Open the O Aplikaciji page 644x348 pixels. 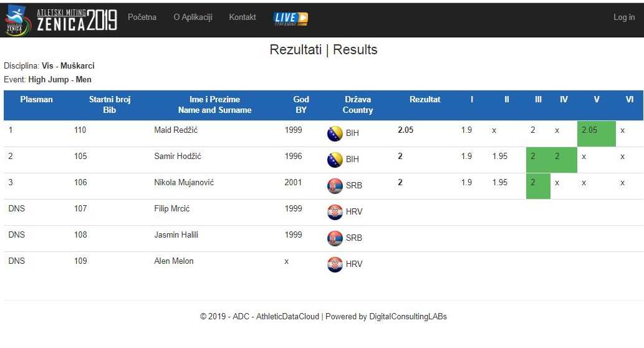point(193,17)
